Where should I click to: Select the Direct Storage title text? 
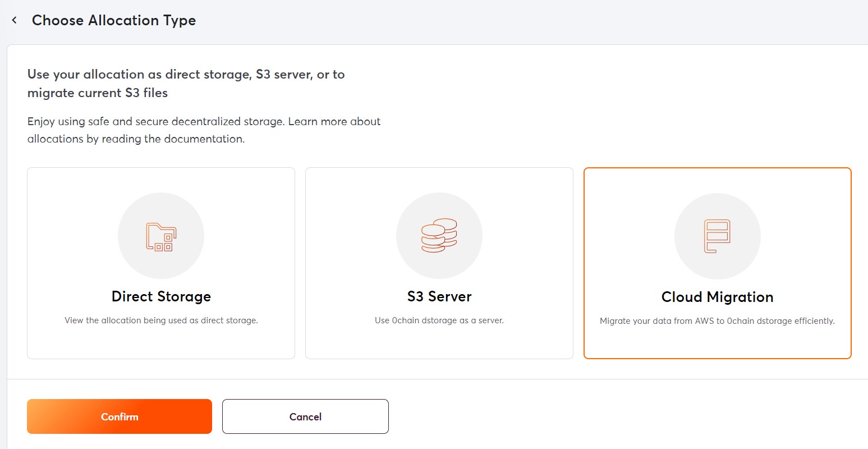[x=161, y=296]
